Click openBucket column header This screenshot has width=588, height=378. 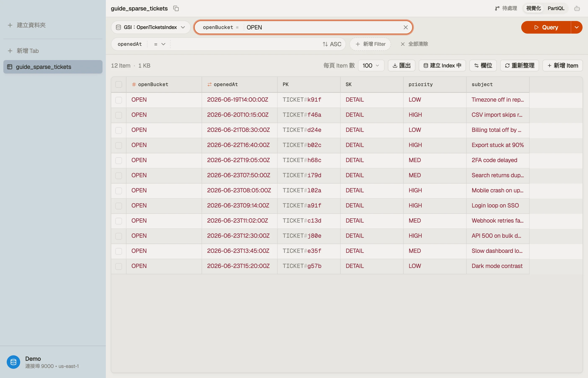pos(164,84)
